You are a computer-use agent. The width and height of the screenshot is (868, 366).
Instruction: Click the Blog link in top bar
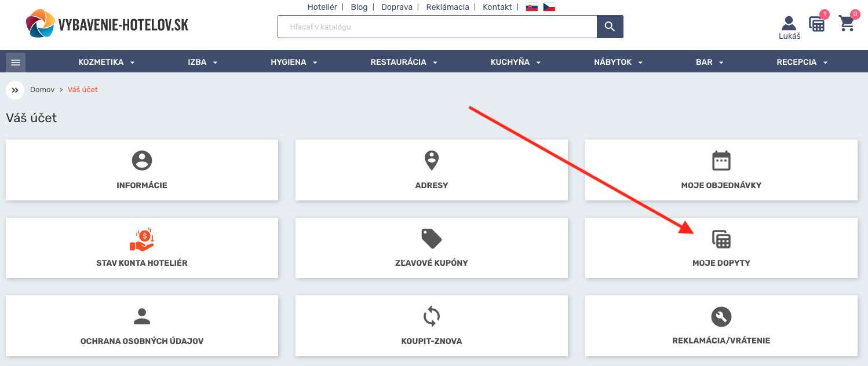coord(359,7)
